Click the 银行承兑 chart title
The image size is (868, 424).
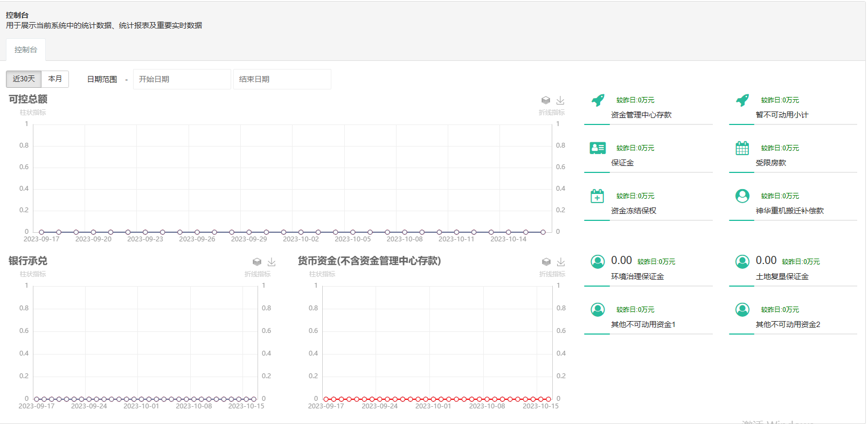(28, 261)
